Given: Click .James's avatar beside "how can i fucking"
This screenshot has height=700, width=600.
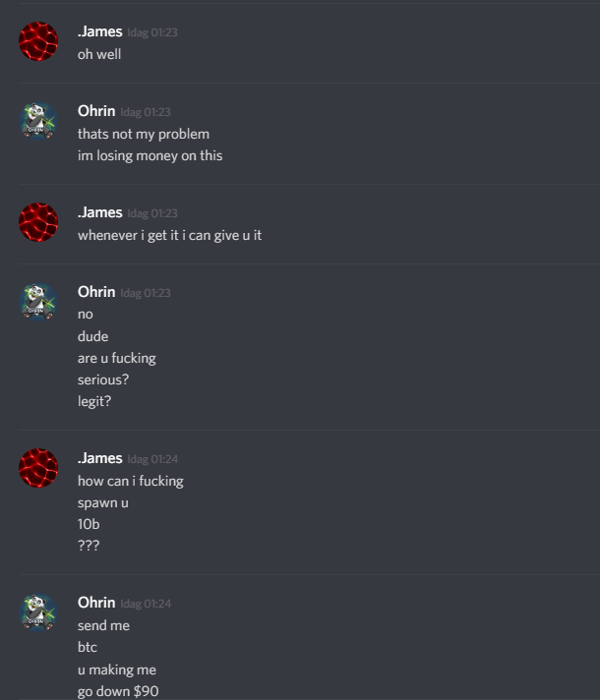Looking at the screenshot, I should 38,467.
